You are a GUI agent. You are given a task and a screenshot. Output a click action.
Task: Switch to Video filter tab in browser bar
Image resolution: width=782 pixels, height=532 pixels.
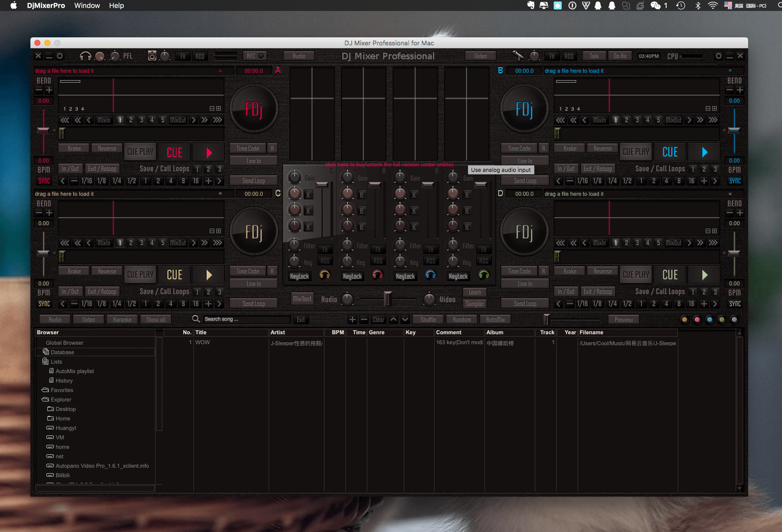pyautogui.click(x=88, y=320)
